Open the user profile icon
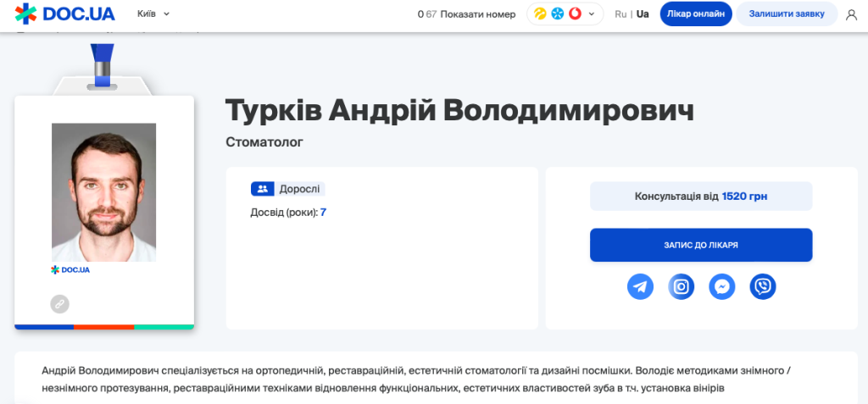 pos(851,14)
